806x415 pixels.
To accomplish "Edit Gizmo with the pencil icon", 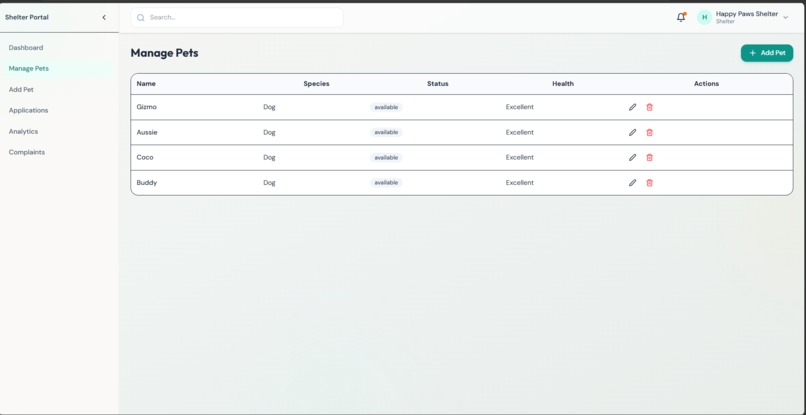I will (632, 107).
